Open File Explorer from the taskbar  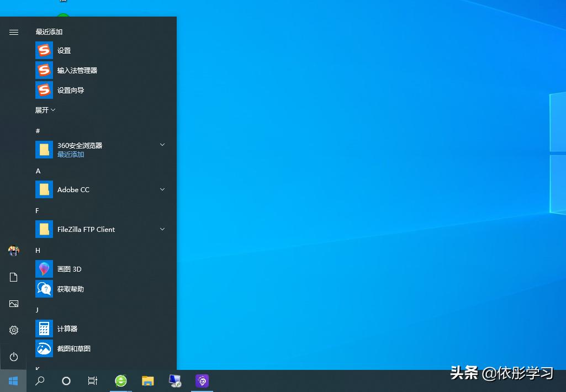tap(147, 381)
